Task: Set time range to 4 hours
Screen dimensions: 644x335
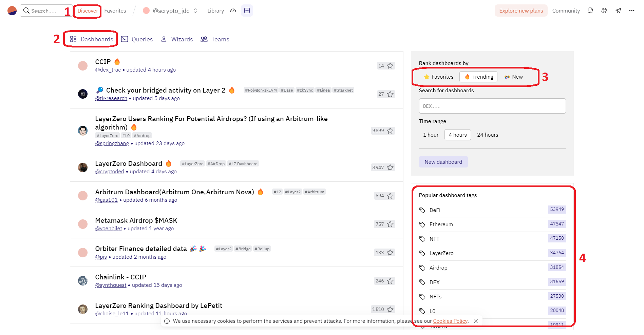Action: (x=458, y=135)
